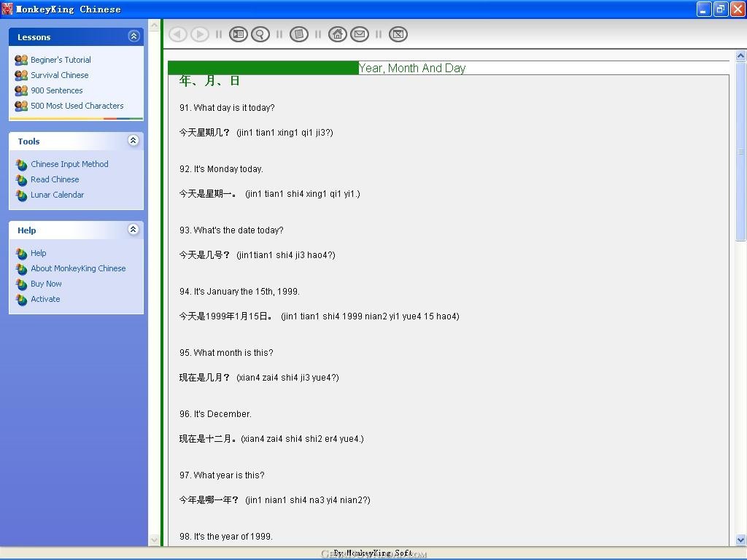Click icon beside Chinese Input Method
The width and height of the screenshot is (747, 560).
coord(21,165)
